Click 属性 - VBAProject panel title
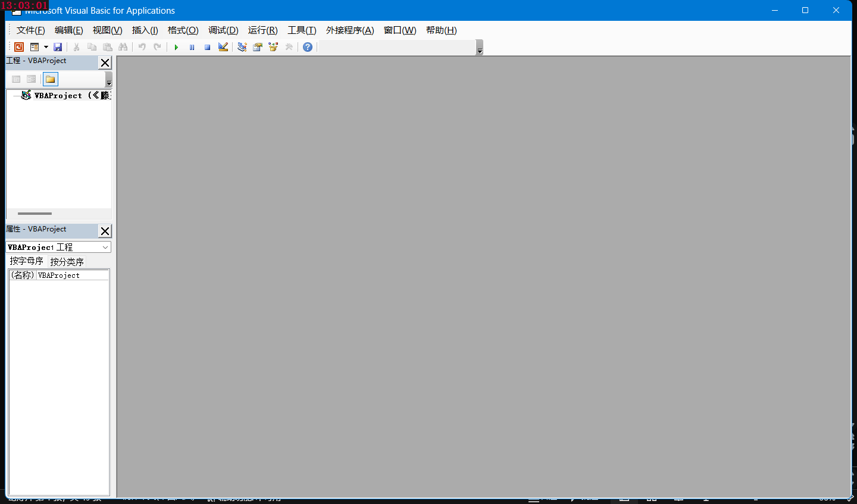 [x=36, y=229]
